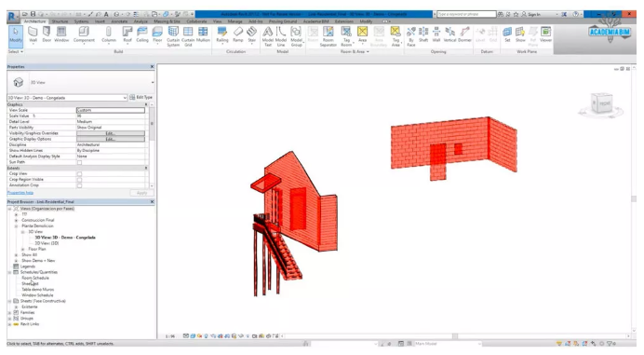Click the ViewCube in the 3D view
The height and width of the screenshot is (355, 644).
[x=602, y=102]
